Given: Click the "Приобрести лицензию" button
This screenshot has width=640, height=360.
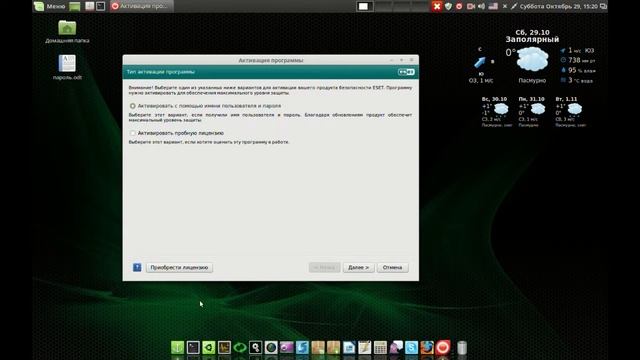Looking at the screenshot, I should (x=179, y=267).
